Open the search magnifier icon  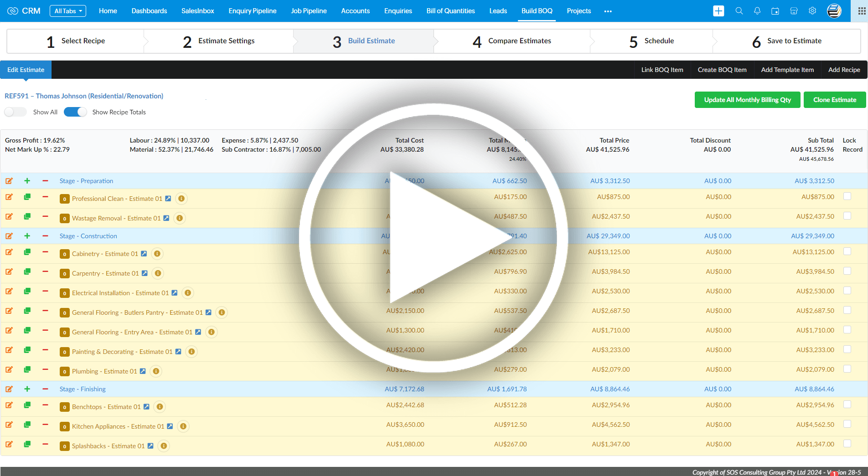pos(739,11)
